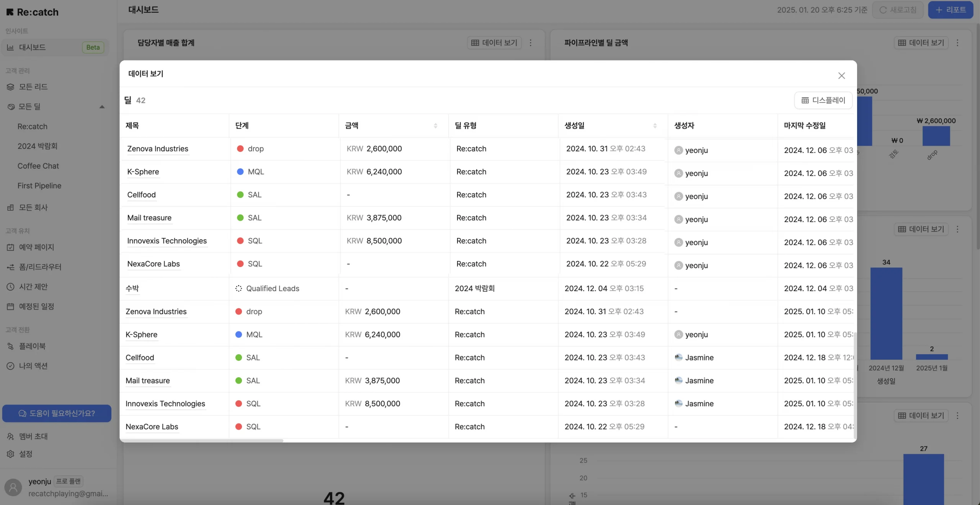
Task: Select the Coffee Chat pipeline
Action: 38,166
